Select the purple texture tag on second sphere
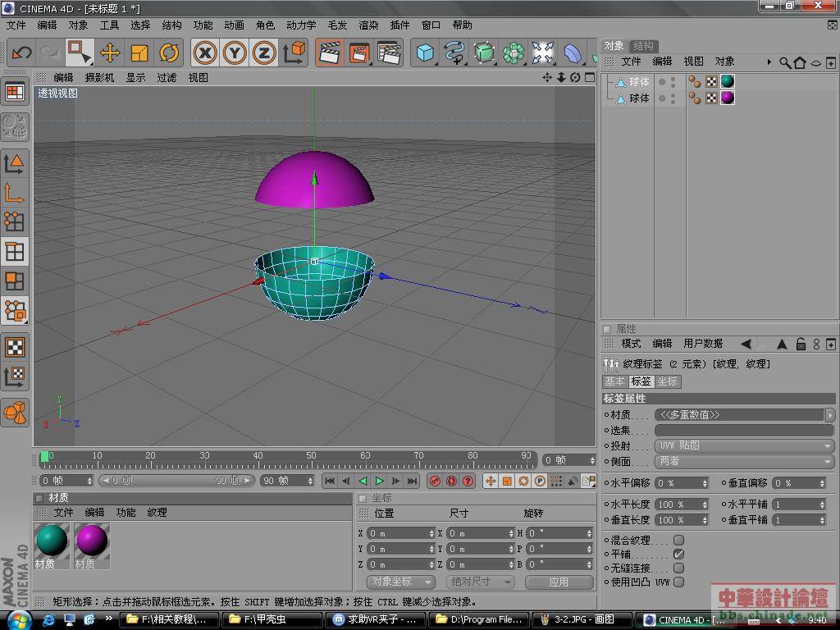 tap(728, 98)
